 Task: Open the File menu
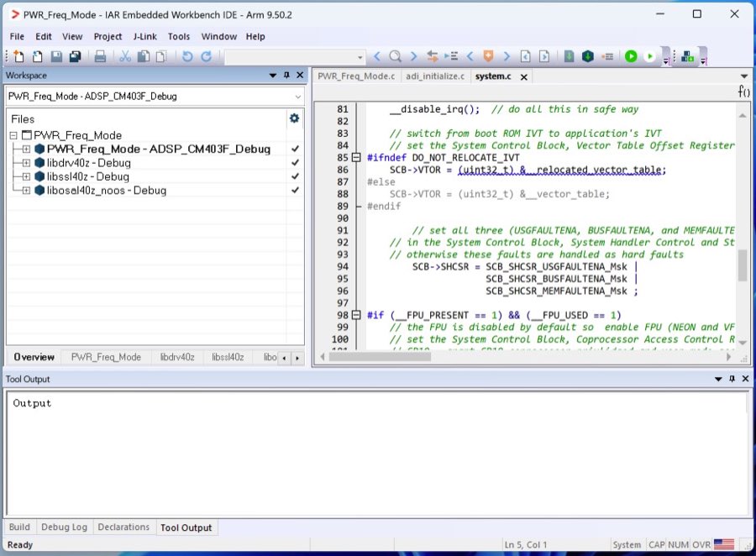click(17, 37)
